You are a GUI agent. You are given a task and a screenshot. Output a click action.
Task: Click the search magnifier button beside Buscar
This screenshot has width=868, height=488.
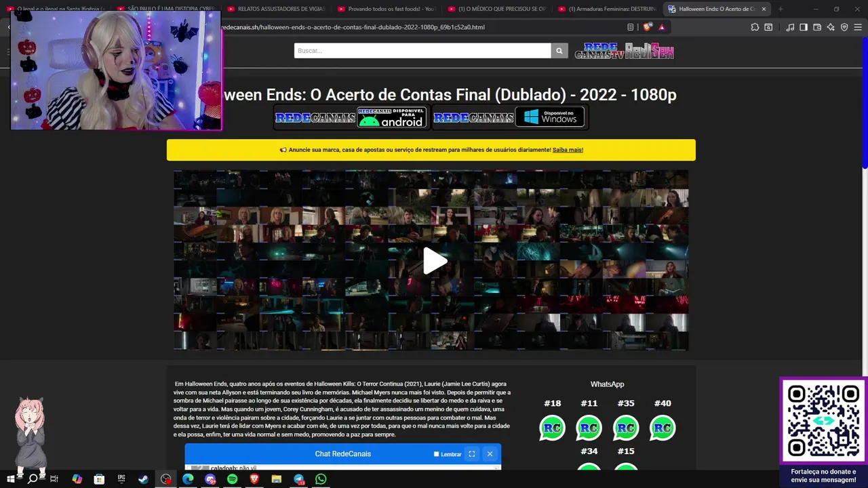point(559,51)
